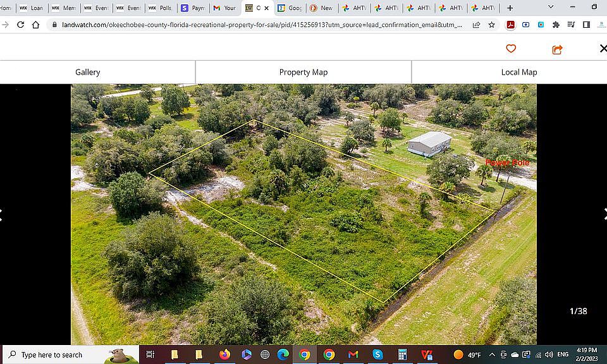The width and height of the screenshot is (607, 364).
Task: Open Gmail from the taskbar
Action: click(x=353, y=355)
